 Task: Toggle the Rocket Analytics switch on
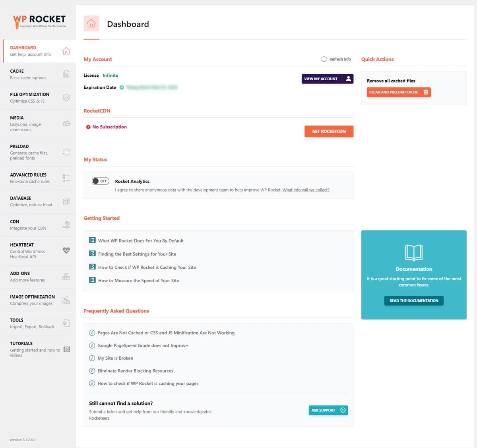[101, 181]
